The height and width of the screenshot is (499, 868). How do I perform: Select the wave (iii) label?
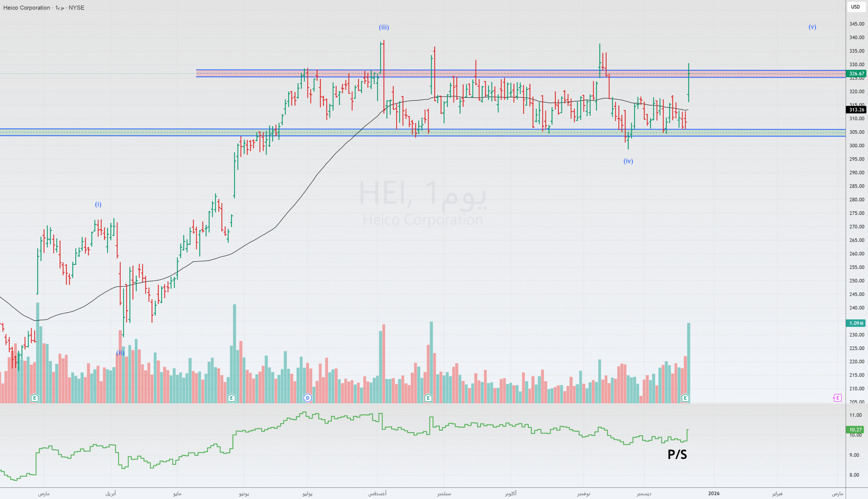[384, 27]
